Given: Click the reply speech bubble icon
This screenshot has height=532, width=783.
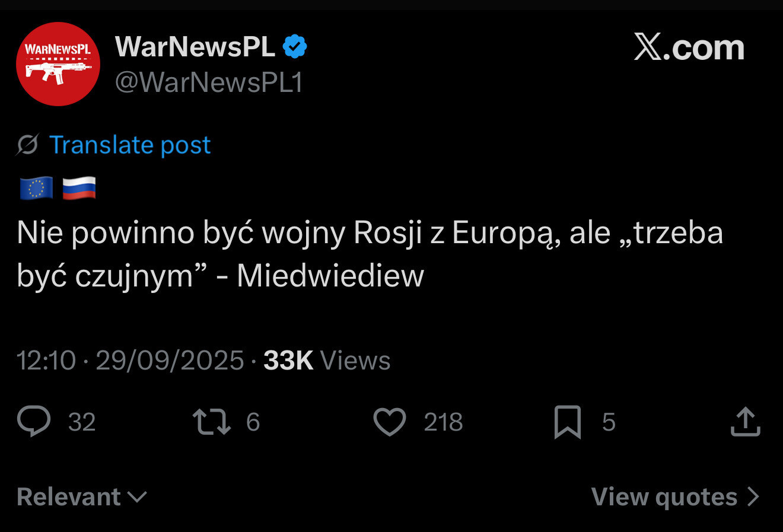Looking at the screenshot, I should click(34, 421).
